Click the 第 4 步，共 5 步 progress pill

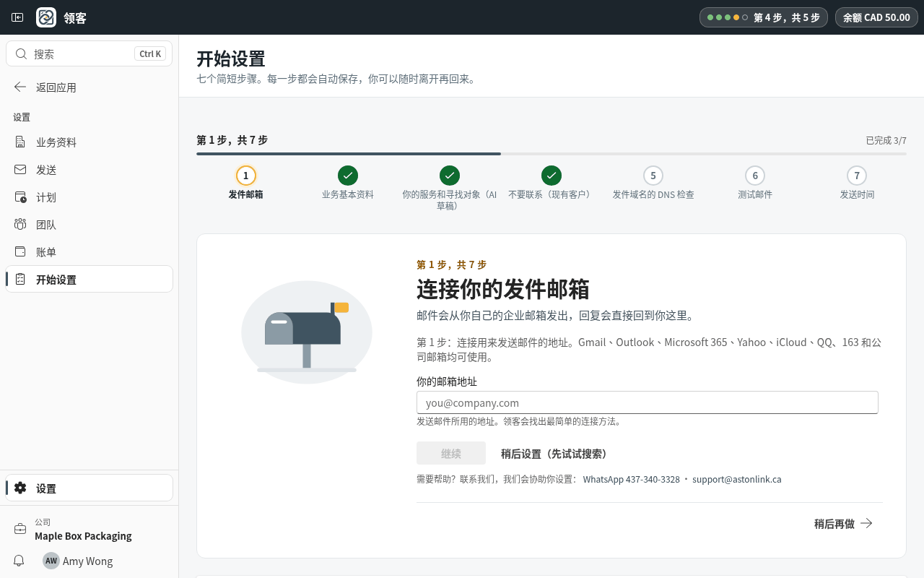(x=764, y=17)
